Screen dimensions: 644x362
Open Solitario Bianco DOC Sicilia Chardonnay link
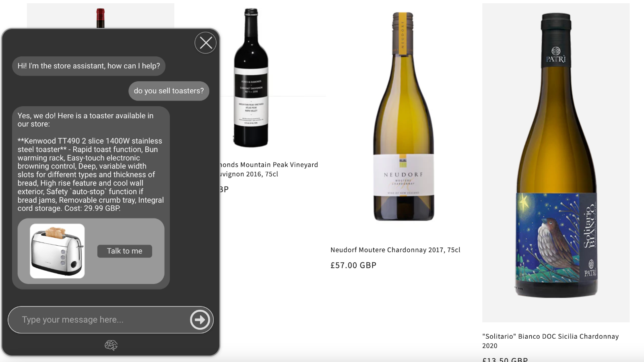[x=551, y=341]
